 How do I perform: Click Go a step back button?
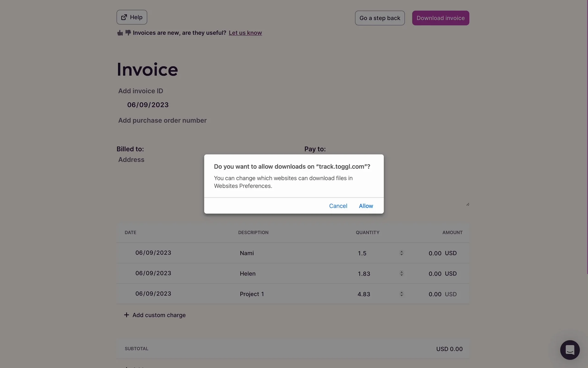(379, 18)
